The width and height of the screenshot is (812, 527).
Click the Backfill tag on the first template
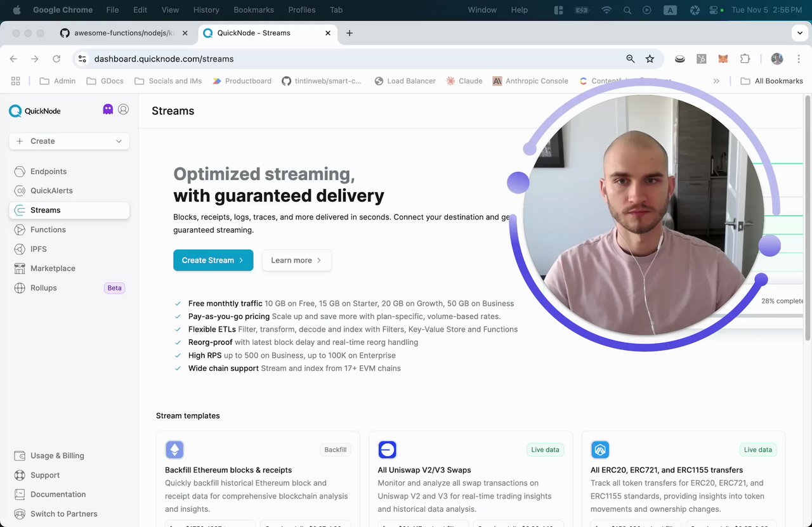[336, 450]
